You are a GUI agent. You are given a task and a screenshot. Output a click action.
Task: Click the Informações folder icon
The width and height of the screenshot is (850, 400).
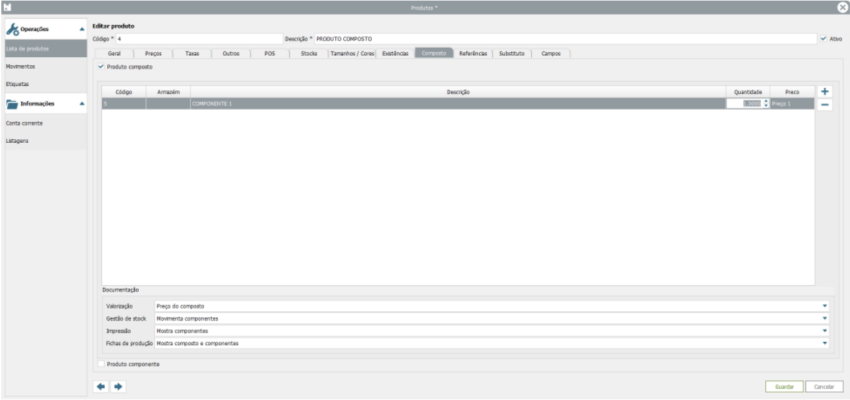point(13,104)
